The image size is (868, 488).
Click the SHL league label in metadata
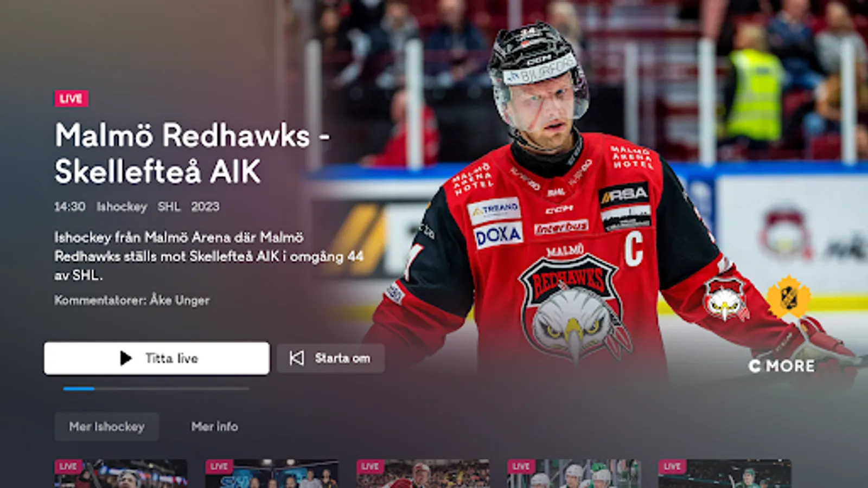coord(169,207)
